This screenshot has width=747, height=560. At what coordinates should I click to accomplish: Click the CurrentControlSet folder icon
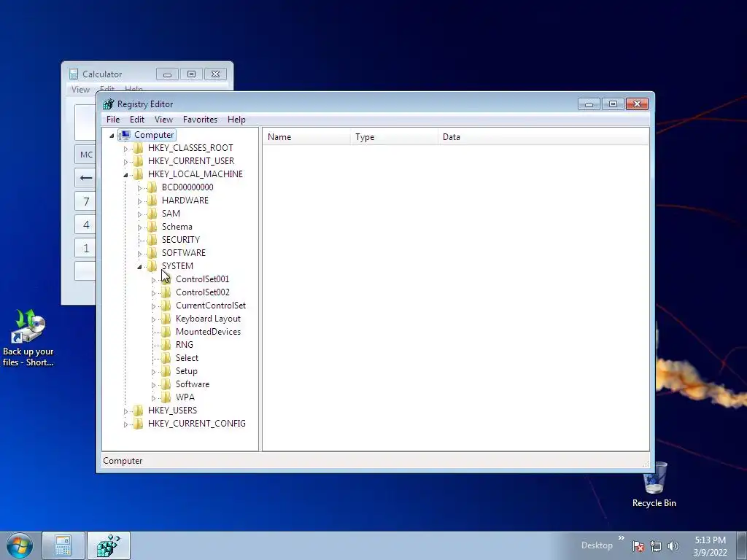(x=166, y=306)
